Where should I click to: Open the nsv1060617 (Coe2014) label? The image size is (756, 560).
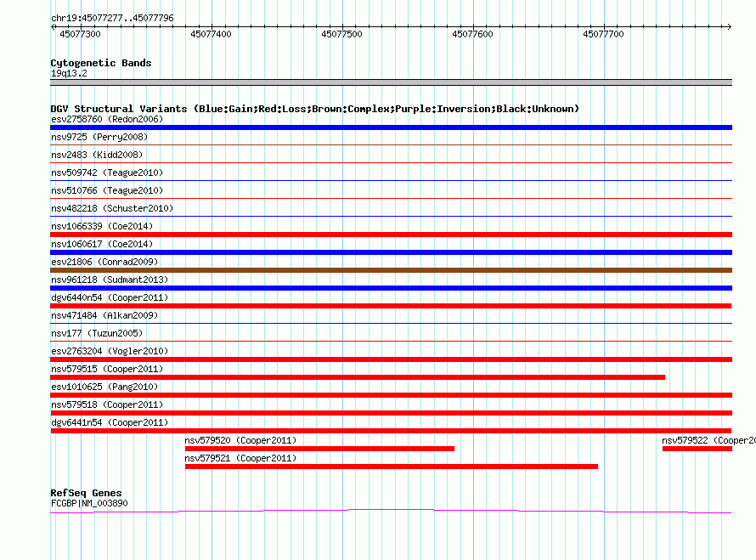(x=102, y=244)
